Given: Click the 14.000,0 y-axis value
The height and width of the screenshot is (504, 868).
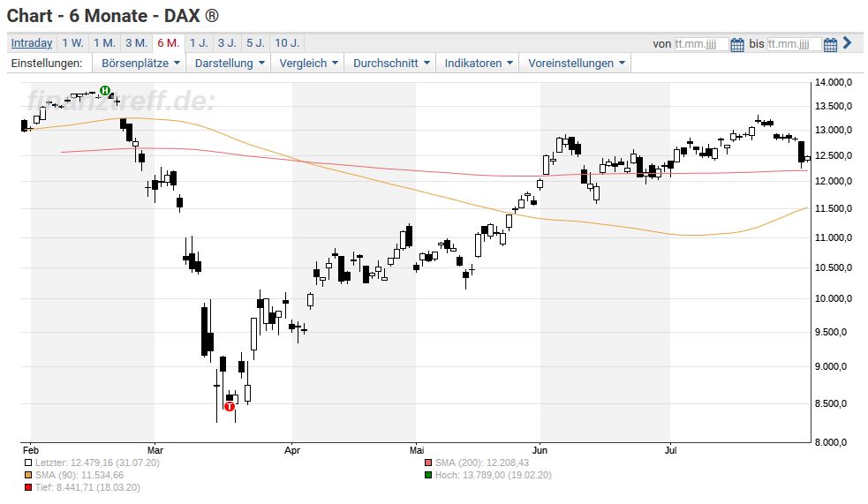Looking at the screenshot, I should click(x=834, y=82).
